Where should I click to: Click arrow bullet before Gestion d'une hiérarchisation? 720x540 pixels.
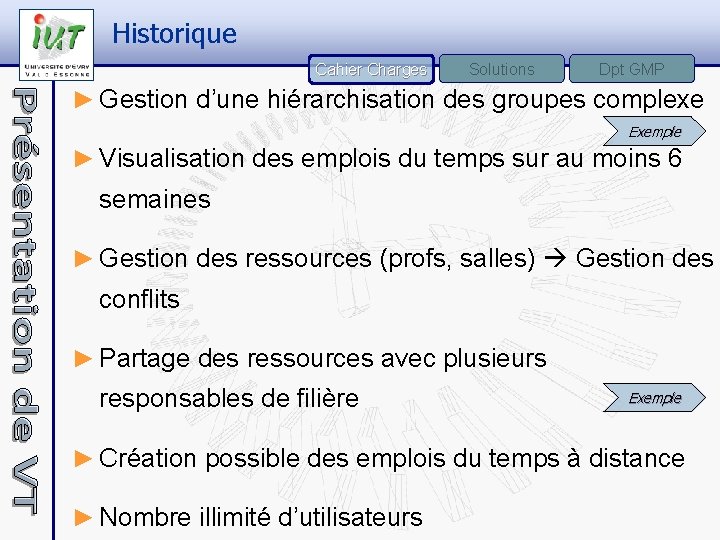coord(86,99)
